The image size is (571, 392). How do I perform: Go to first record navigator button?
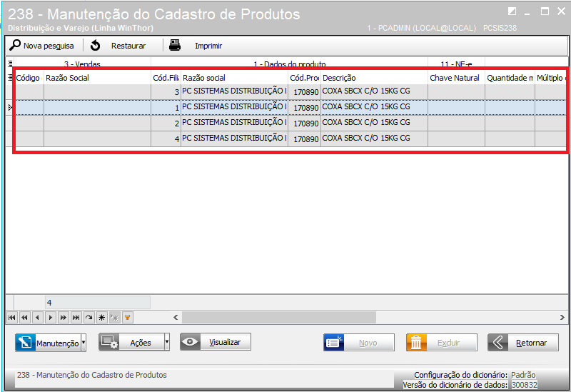(x=11, y=318)
